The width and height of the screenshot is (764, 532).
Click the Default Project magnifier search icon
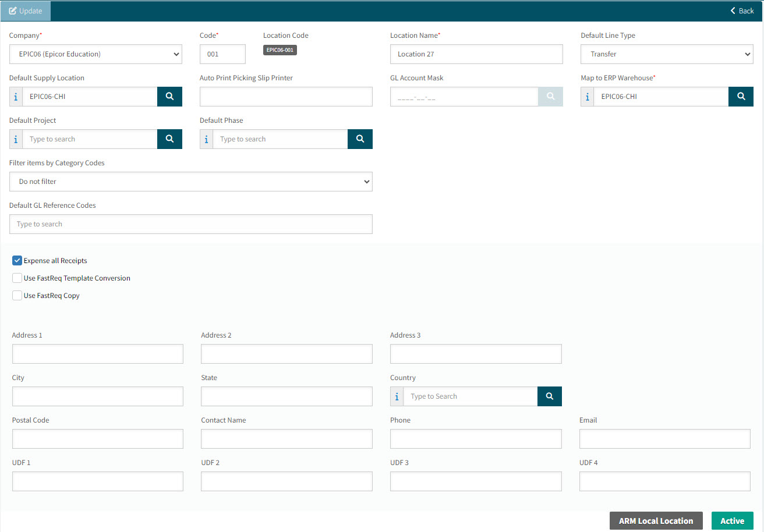pos(169,139)
